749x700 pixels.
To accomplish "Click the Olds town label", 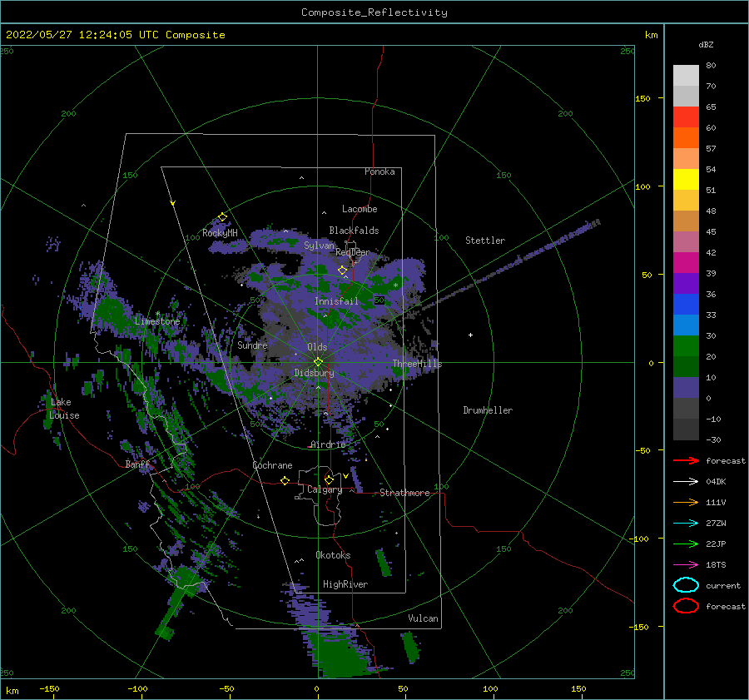I will [x=317, y=347].
